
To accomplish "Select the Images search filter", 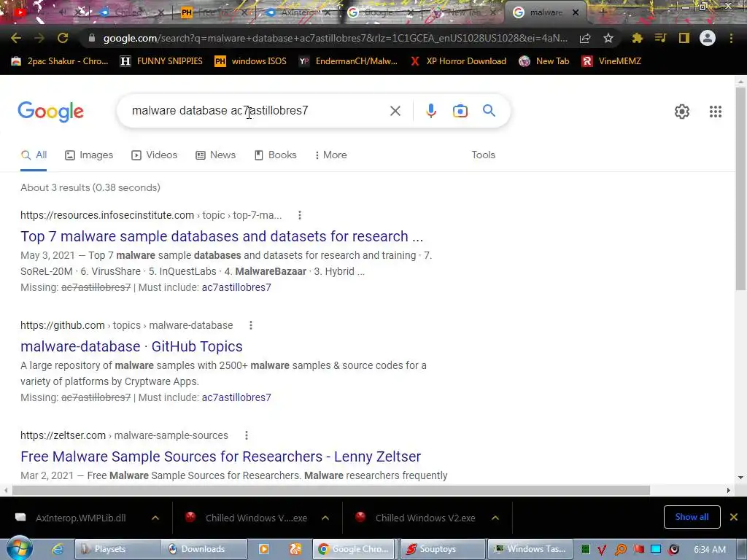I will coord(89,155).
